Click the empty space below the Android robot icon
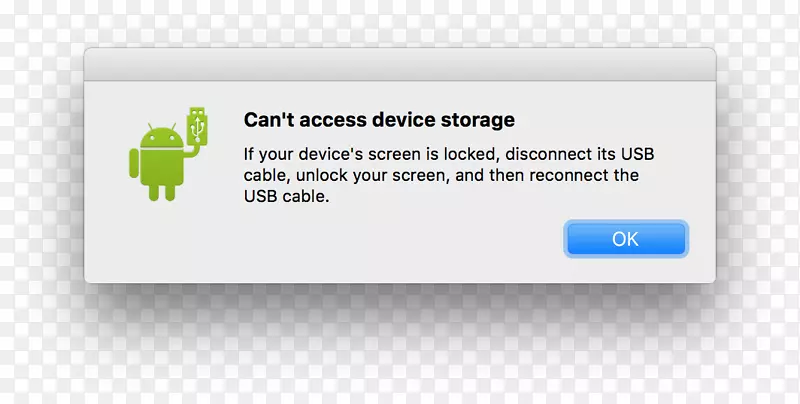This screenshot has width=800, height=404. pos(160,240)
